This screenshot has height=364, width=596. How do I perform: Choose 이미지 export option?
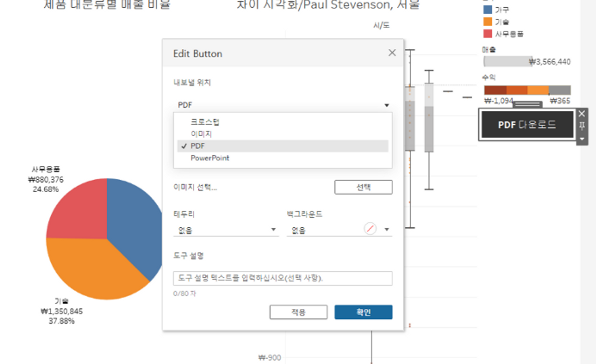pos(201,134)
